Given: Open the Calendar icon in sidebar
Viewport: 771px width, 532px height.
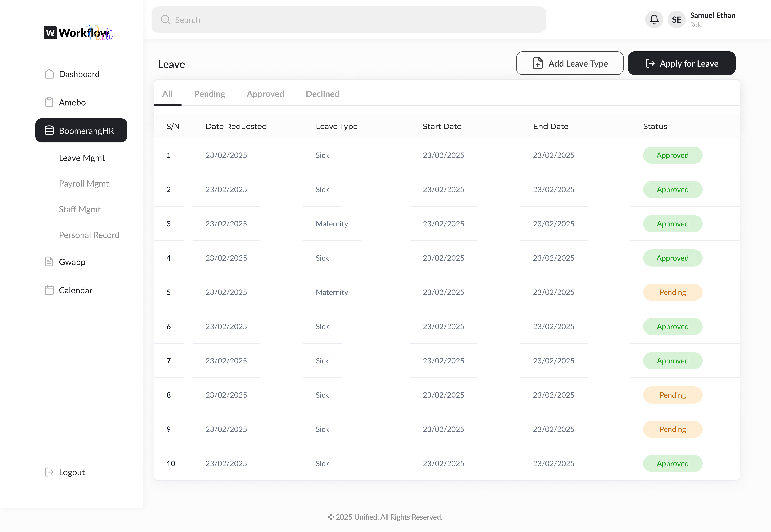Looking at the screenshot, I should [x=49, y=290].
